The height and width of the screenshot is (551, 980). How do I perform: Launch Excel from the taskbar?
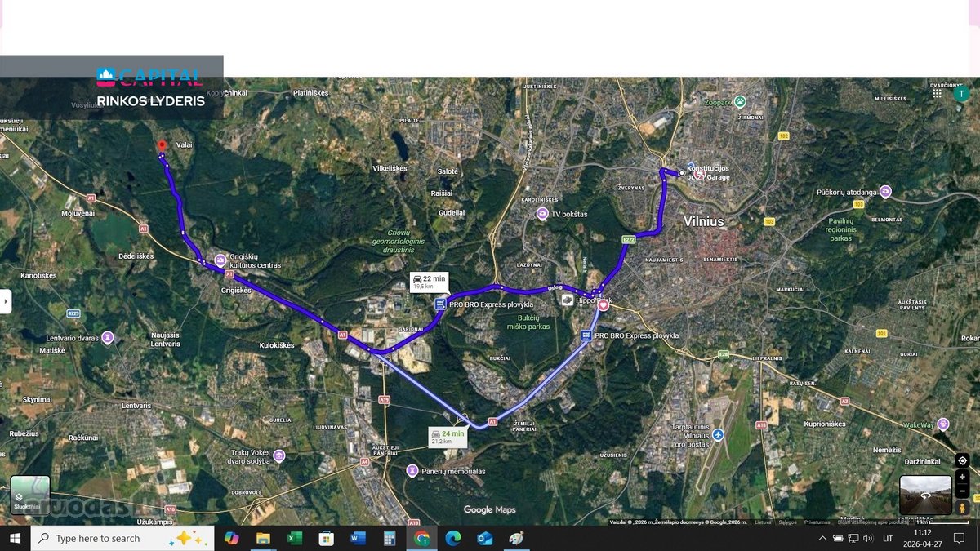click(x=295, y=538)
